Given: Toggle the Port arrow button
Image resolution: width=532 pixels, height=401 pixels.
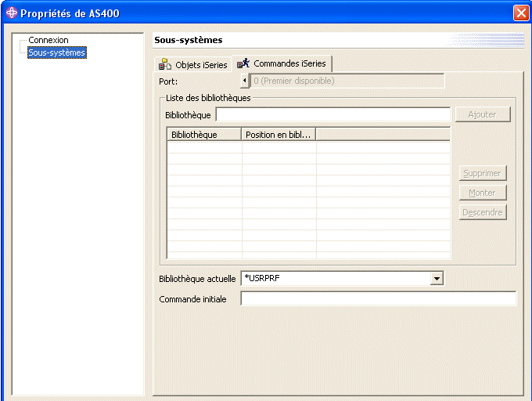Looking at the screenshot, I should click(x=245, y=81).
